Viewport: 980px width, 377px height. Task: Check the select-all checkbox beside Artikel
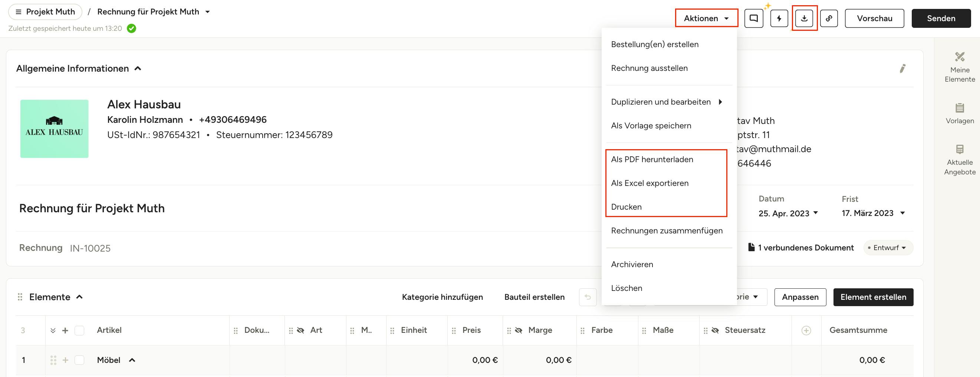tap(79, 330)
